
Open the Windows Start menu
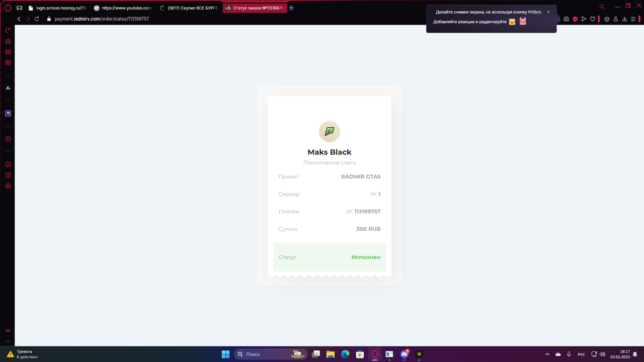pyautogui.click(x=226, y=354)
